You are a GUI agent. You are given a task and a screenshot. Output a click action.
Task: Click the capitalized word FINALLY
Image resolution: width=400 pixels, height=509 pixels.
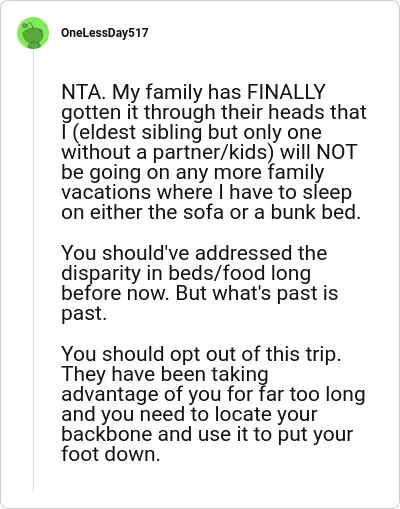[286, 92]
